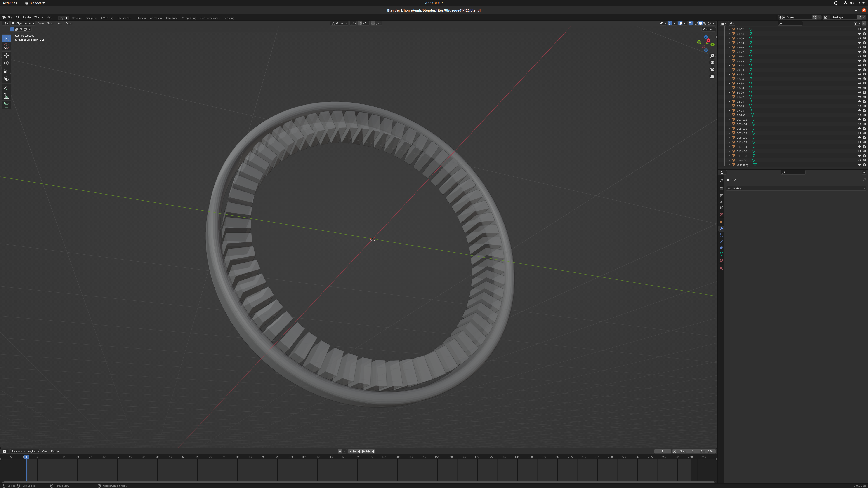Open the viewport Add menu
868x488 pixels.
click(x=60, y=23)
